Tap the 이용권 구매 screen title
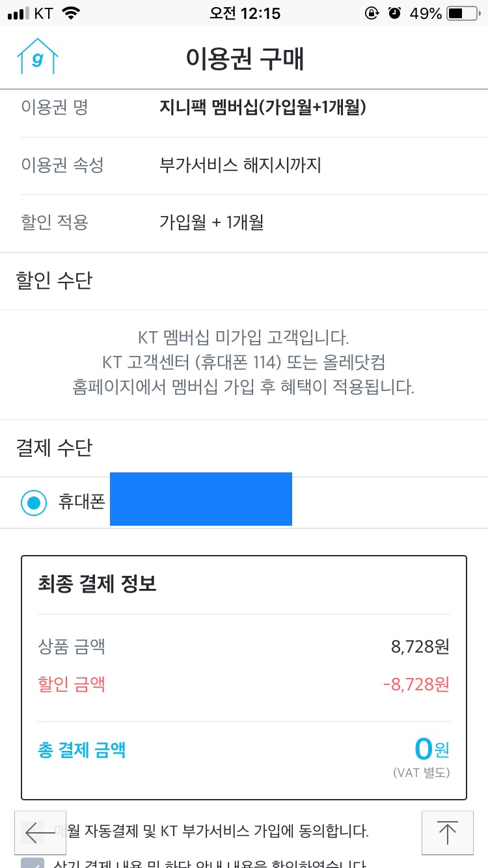Viewport: 488px width, 868px height. (244, 57)
